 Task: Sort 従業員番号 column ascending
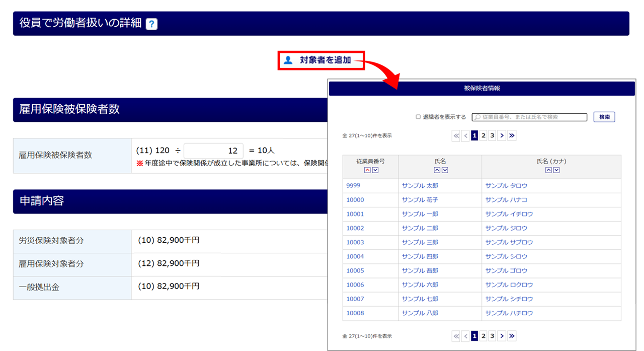[x=367, y=170]
